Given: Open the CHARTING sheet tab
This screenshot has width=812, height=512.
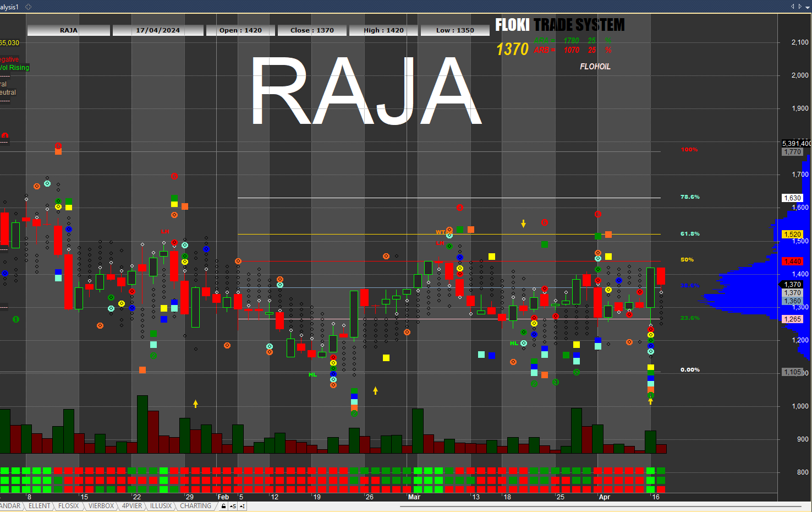Looking at the screenshot, I should tap(195, 506).
